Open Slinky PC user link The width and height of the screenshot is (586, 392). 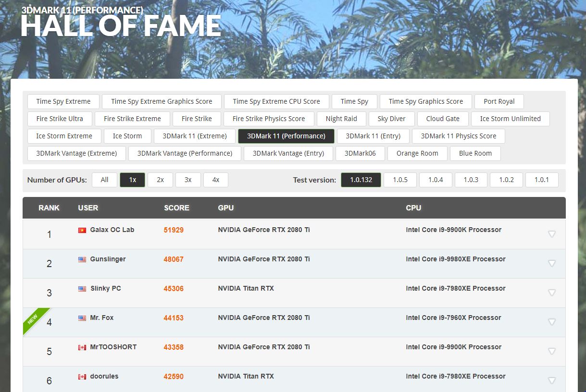point(106,288)
